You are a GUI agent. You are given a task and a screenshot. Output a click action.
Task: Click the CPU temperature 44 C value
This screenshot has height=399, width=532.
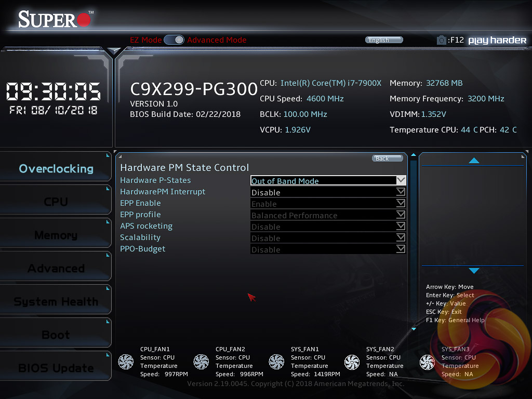pyautogui.click(x=469, y=130)
